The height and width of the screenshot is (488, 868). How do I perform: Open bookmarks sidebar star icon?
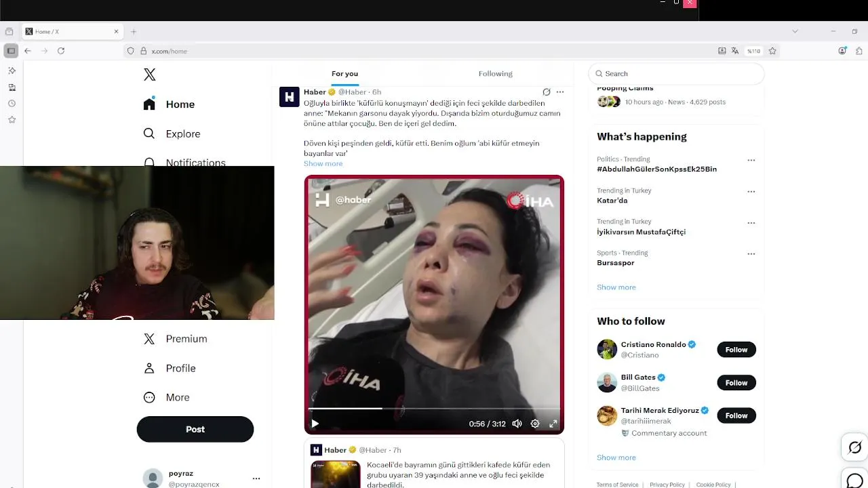(12, 119)
